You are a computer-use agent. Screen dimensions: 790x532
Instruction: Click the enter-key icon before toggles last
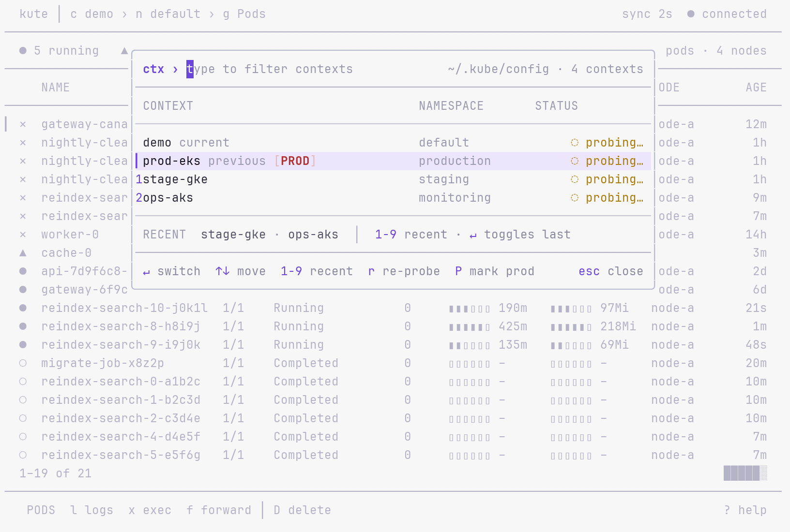(x=473, y=236)
